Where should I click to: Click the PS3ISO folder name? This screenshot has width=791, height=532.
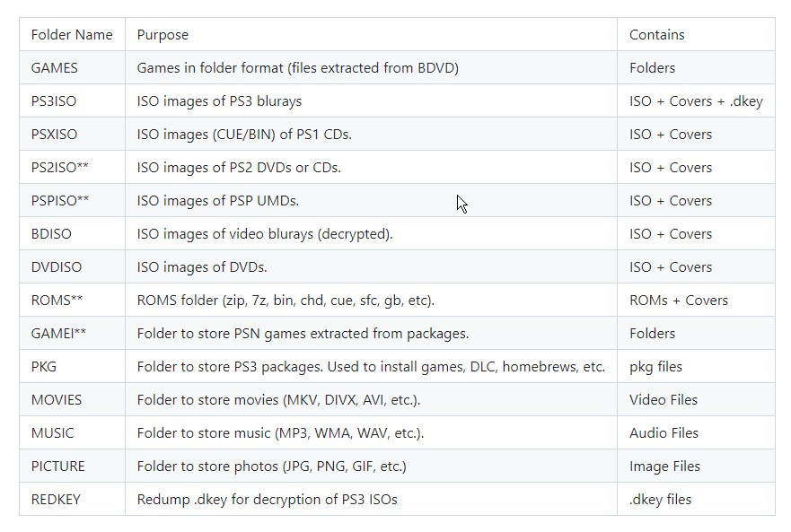coord(54,101)
